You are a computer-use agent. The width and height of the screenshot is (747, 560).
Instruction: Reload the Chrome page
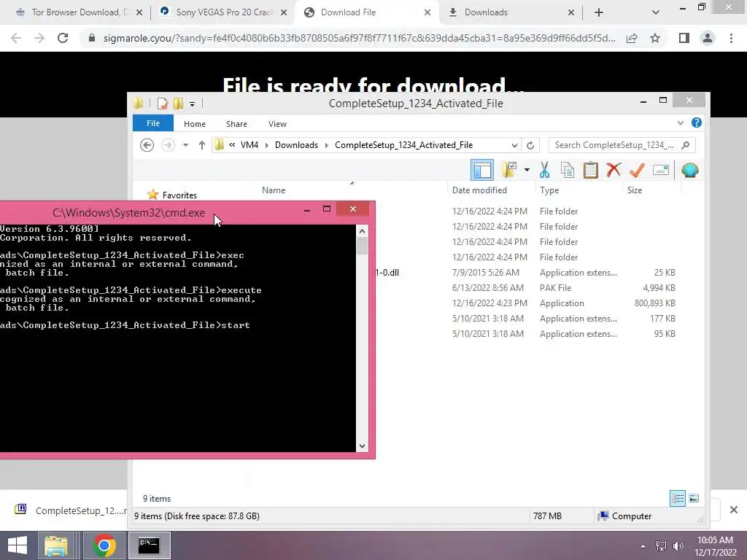pyautogui.click(x=63, y=38)
